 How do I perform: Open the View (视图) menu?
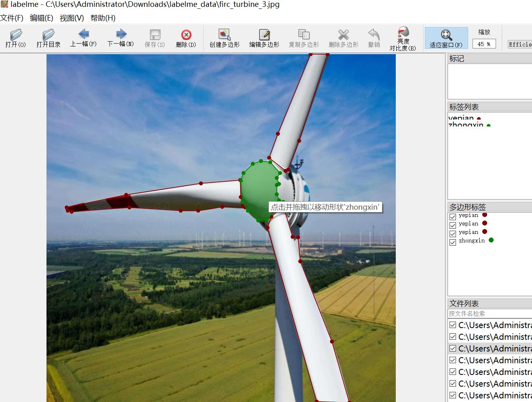(72, 18)
